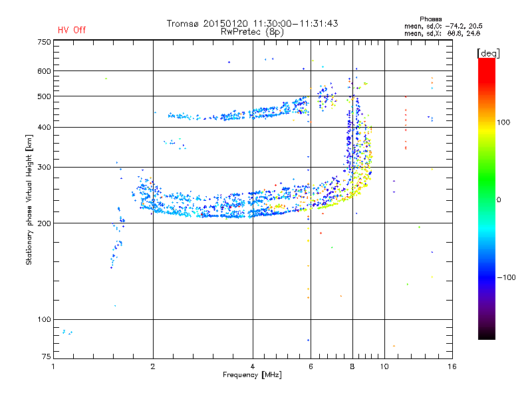This screenshot has height=399, width=532.
Task: Click the "RwPretec (8p)" subtitle
Action: click(252, 32)
